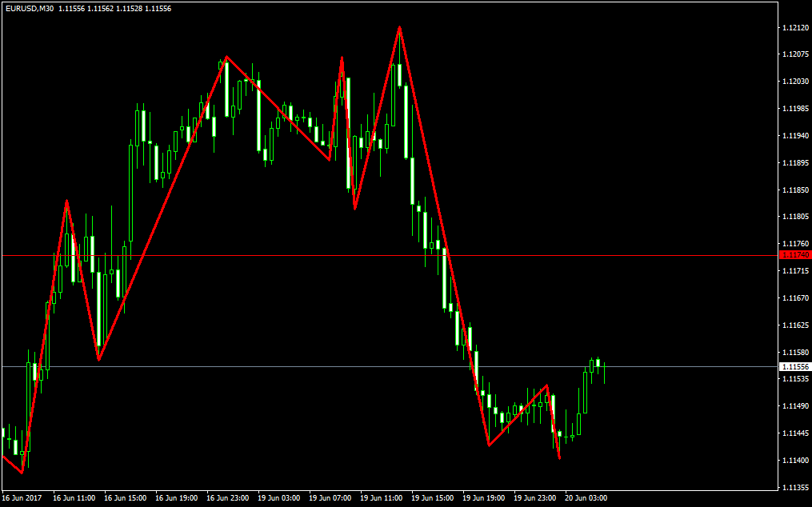Select the zigzag line's final lowest endpoint

point(559,458)
